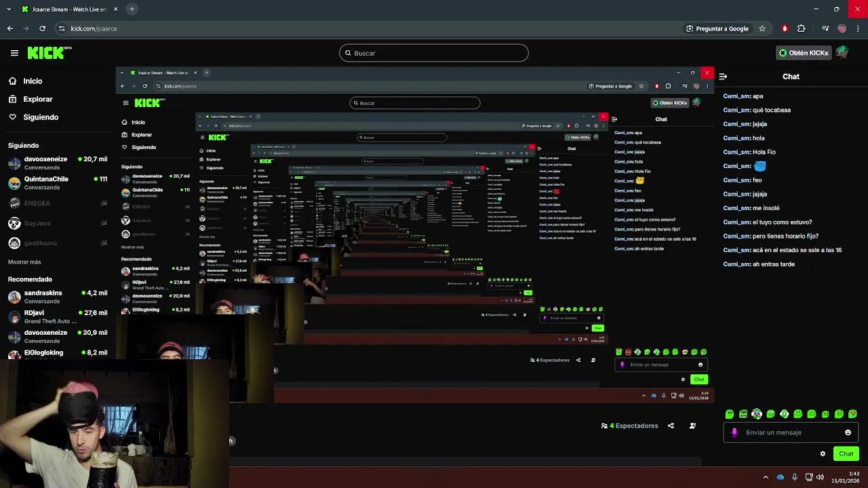Image resolution: width=868 pixels, height=488 pixels.
Task: Select the outermost Jcaarce Stream browser tab
Action: 69,9
